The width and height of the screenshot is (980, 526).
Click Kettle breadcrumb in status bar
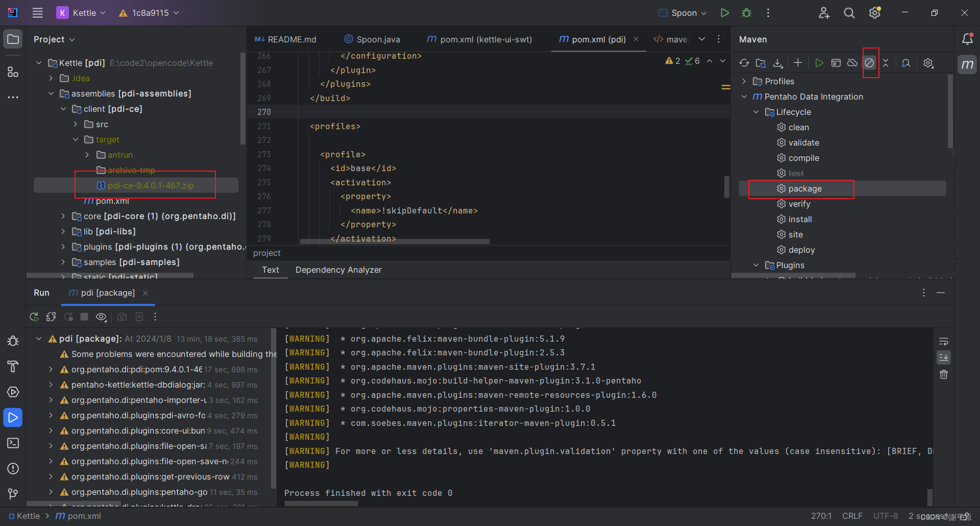24,516
